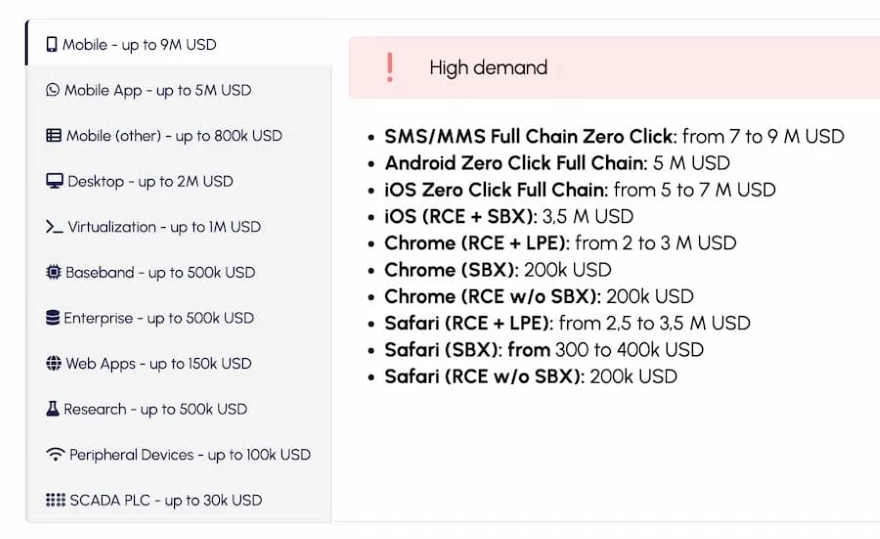Select the Mobile - up to 9M USD tab
This screenshot has height=539, width=880.
[139, 45]
